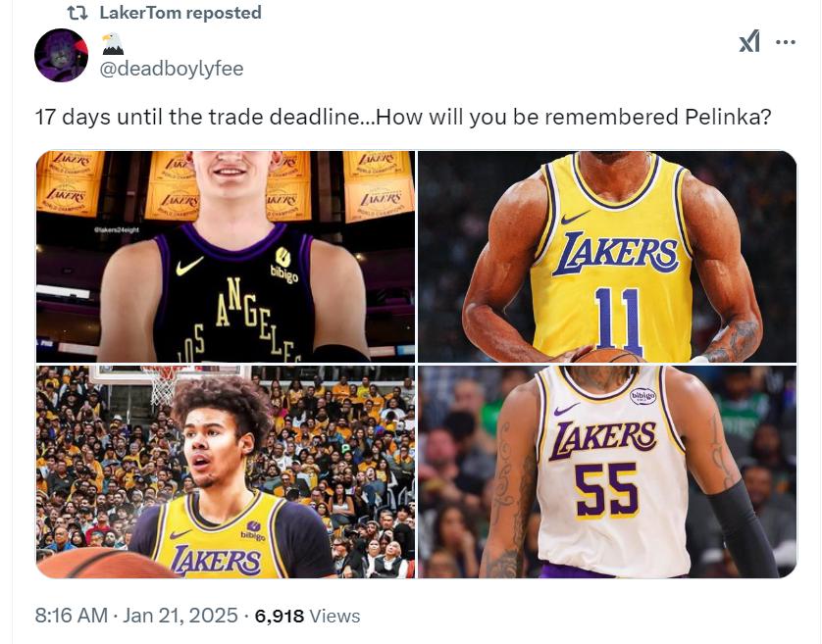822x644 pixels.
Task: Open the @deadboylyfee handle link
Action: 172,69
